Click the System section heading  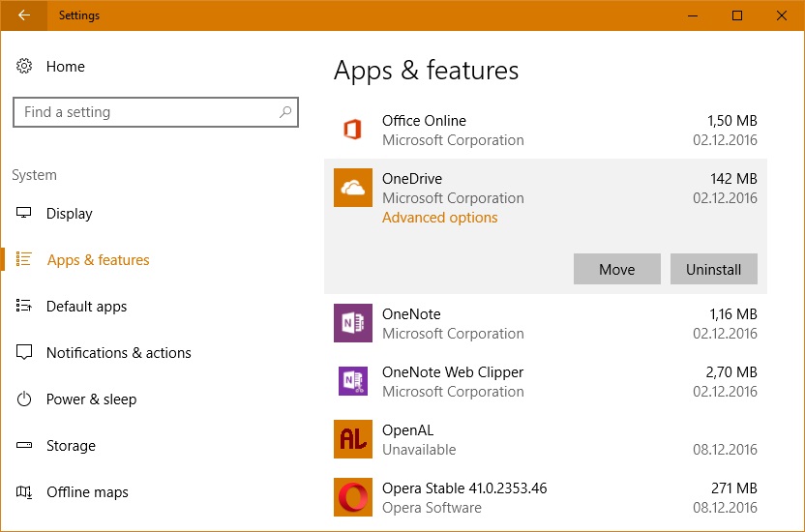[x=35, y=175]
